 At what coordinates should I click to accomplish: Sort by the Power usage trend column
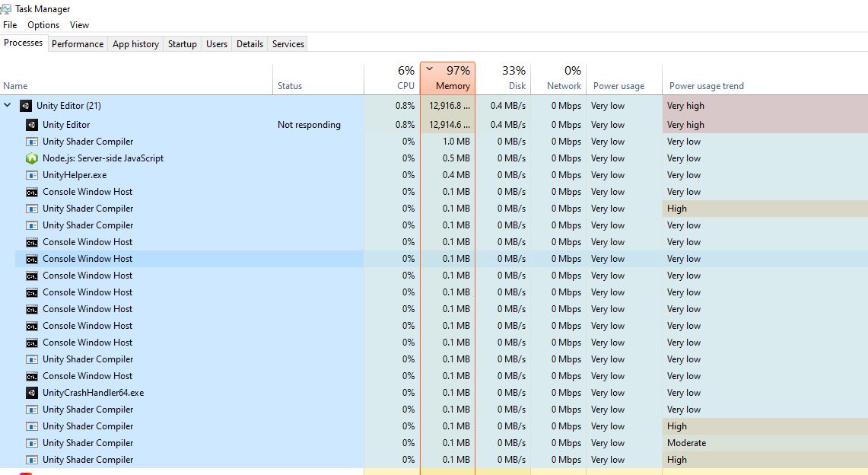coord(765,78)
